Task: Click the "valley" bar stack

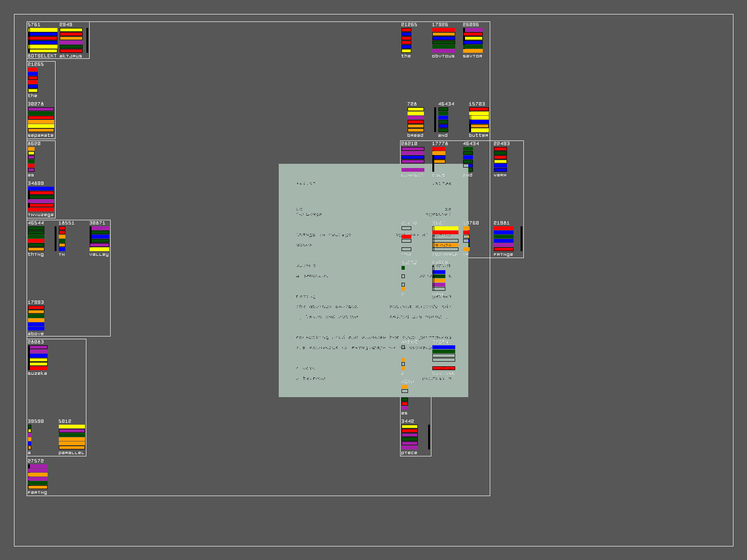Action: coord(99,239)
